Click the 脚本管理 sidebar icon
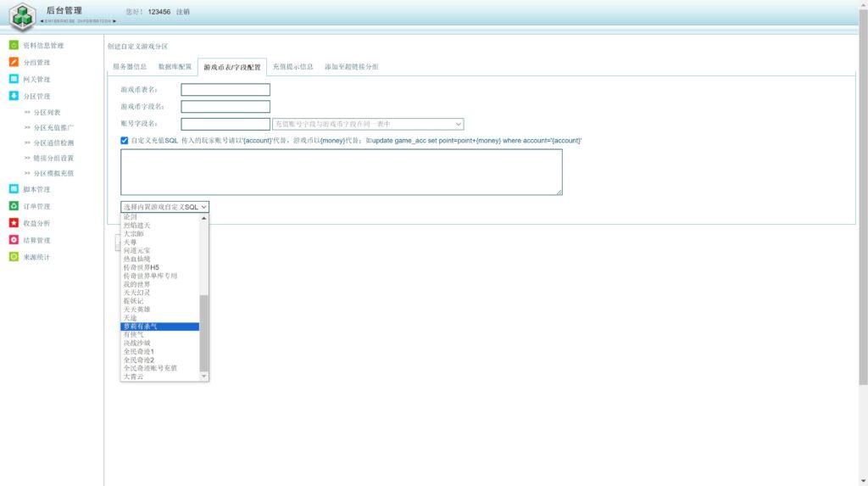 (x=14, y=189)
